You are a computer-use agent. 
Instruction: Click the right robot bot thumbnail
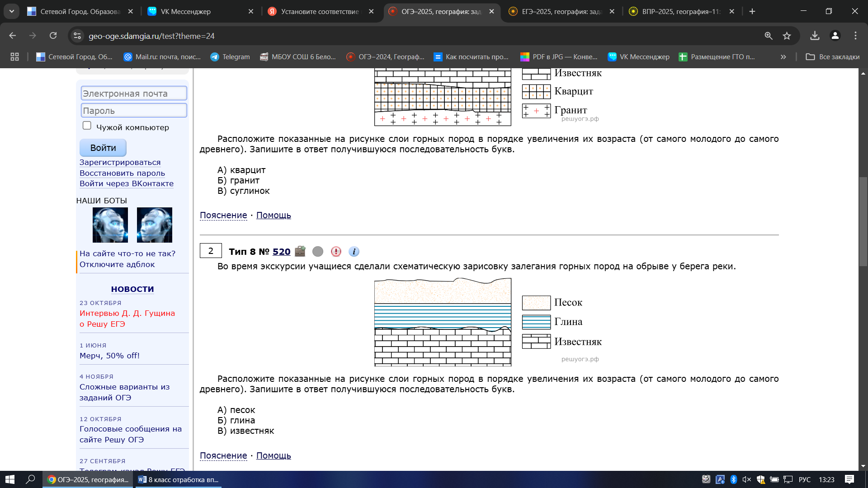pyautogui.click(x=155, y=225)
